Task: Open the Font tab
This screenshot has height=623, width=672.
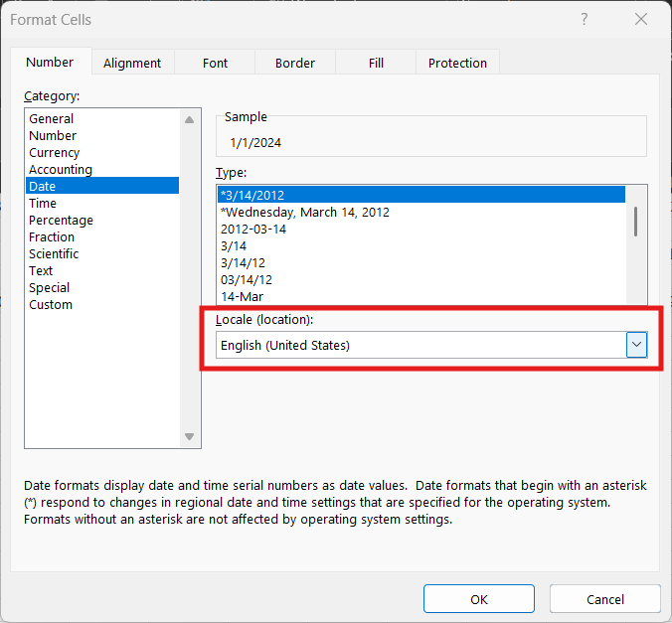Action: pyautogui.click(x=215, y=63)
